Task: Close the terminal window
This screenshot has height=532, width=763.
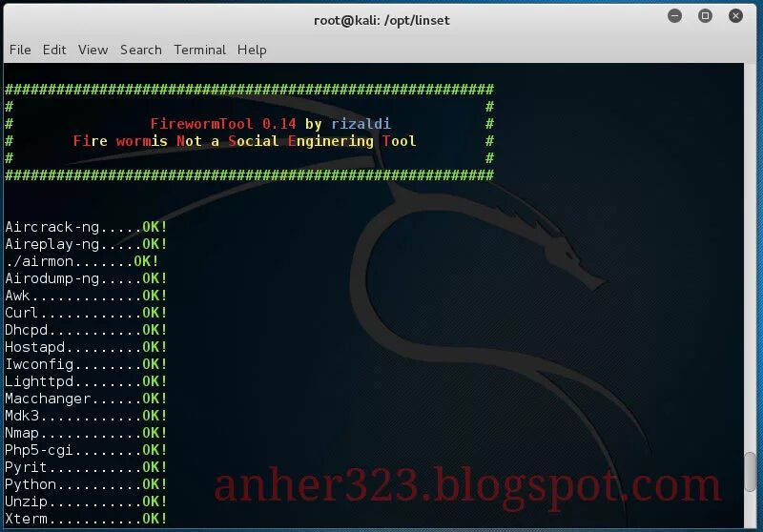Action: click(735, 16)
